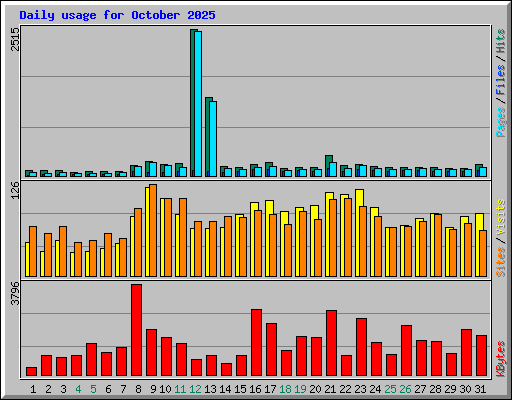The image size is (512, 400).
Task: Select the KBytes bar for day 21
Action: pyautogui.click(x=331, y=343)
